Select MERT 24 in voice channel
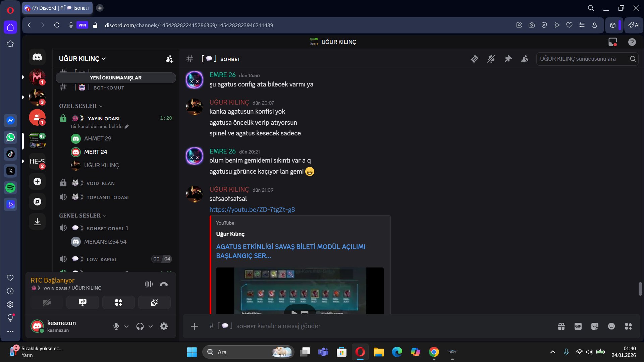 coord(116,152)
